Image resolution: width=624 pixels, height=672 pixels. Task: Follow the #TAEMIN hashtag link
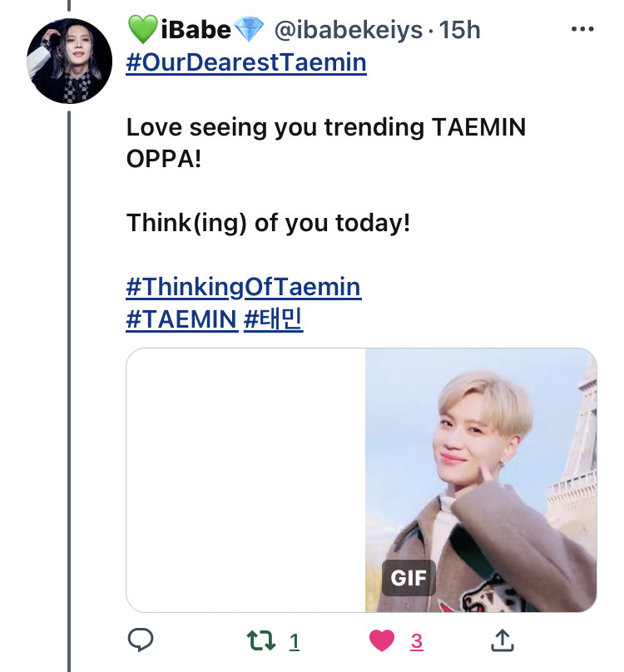[181, 319]
